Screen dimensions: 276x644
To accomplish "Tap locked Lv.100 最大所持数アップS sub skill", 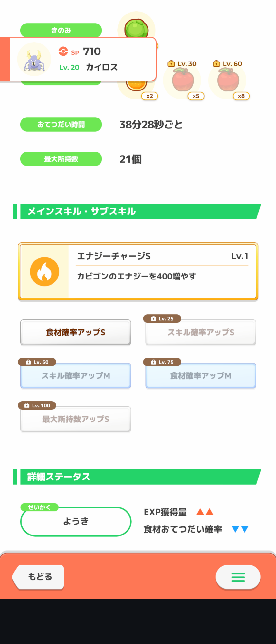I will (76, 419).
